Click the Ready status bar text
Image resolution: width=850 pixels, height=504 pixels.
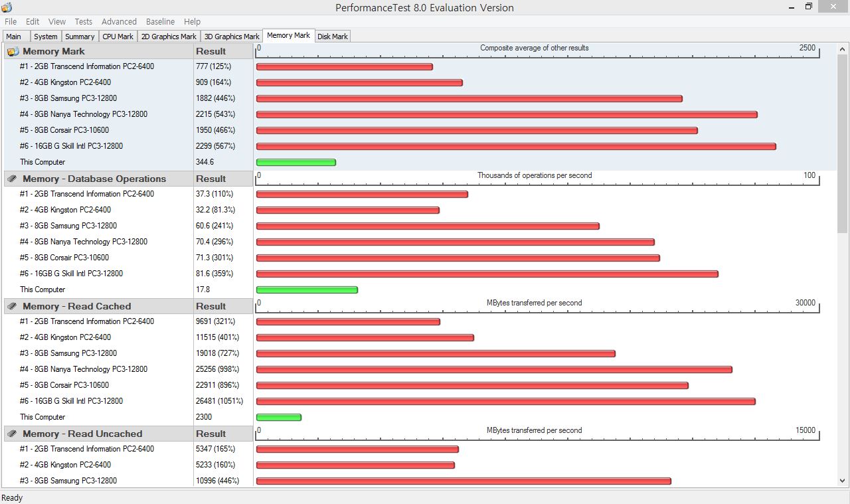point(12,498)
